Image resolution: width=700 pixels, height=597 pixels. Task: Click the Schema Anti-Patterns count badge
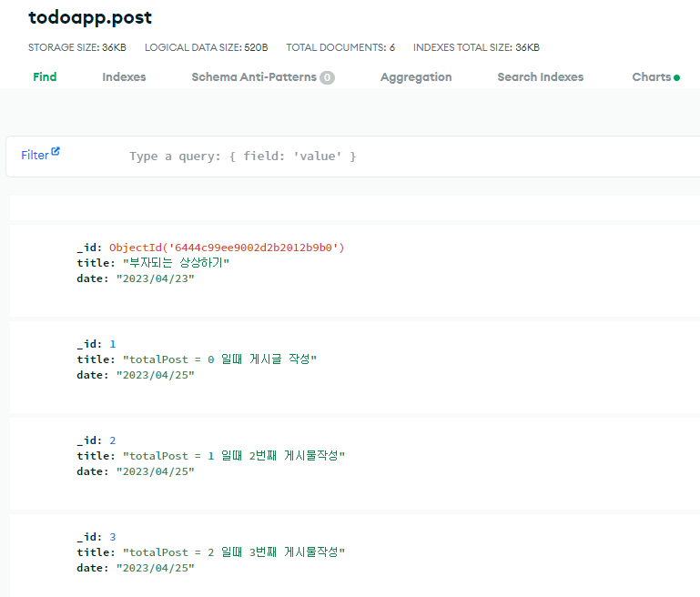327,77
